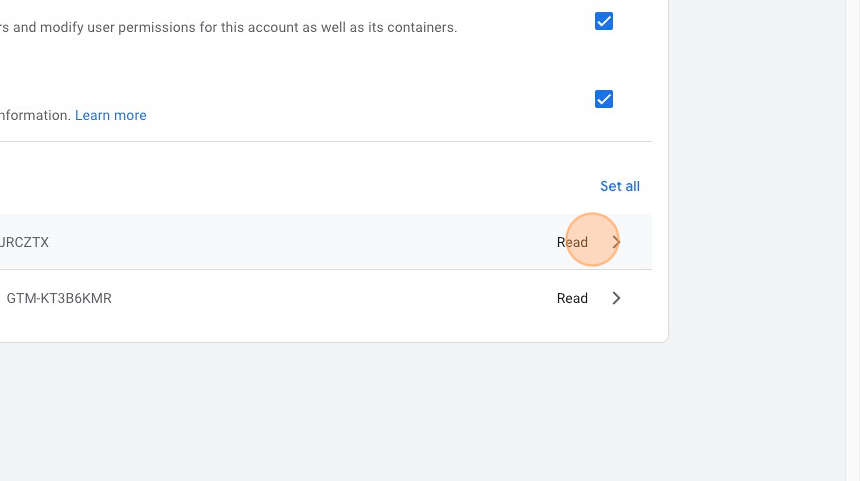Click blank space left of Set all

(300, 186)
